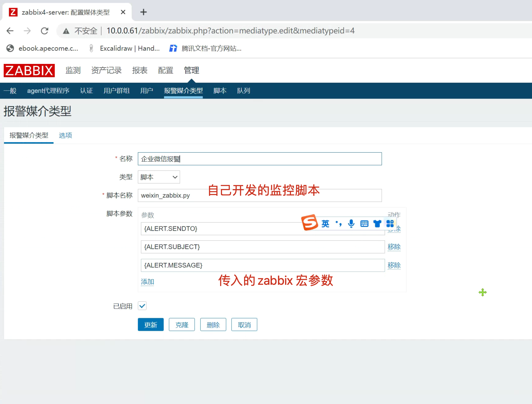Viewport: 532px width, 404px height.
Task: Click the Sogou microphone voice input icon
Action: 351,223
